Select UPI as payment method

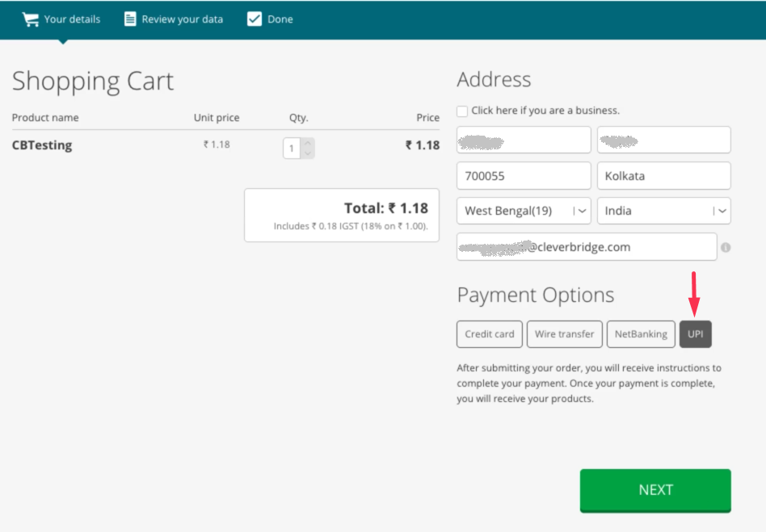point(695,333)
